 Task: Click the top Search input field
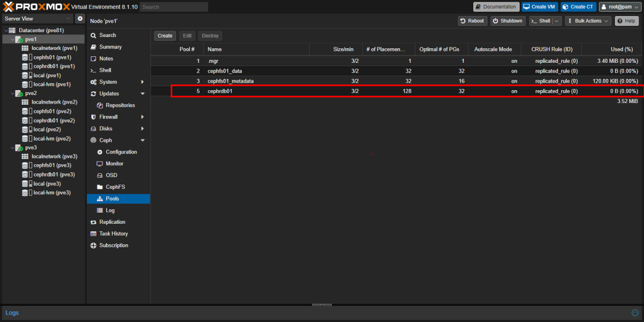(x=174, y=7)
